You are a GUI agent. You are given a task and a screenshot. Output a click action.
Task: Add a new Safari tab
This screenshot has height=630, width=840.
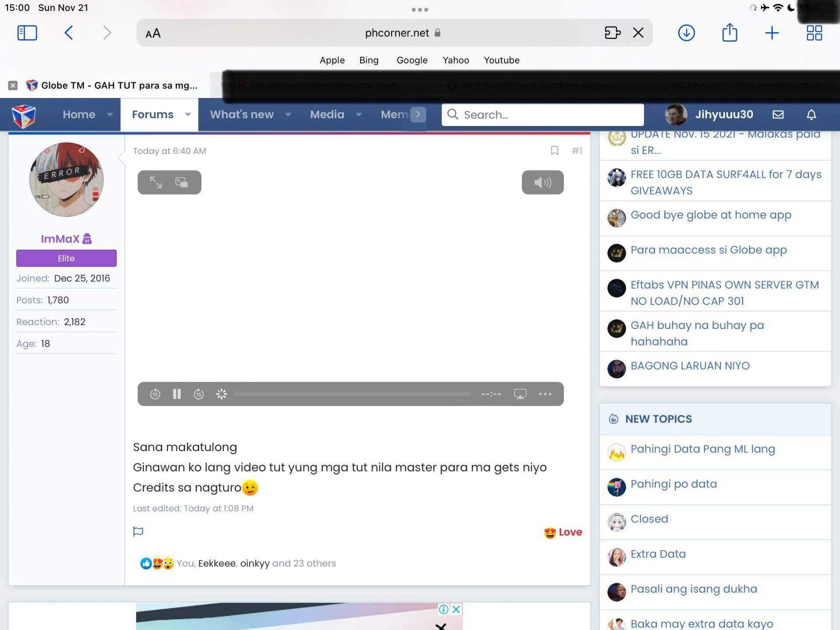tap(772, 33)
